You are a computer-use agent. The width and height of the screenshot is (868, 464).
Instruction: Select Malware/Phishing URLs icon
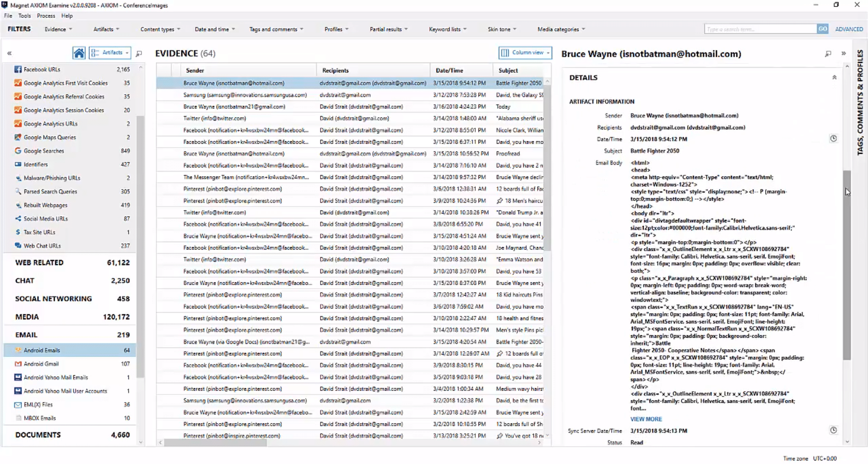(18, 178)
